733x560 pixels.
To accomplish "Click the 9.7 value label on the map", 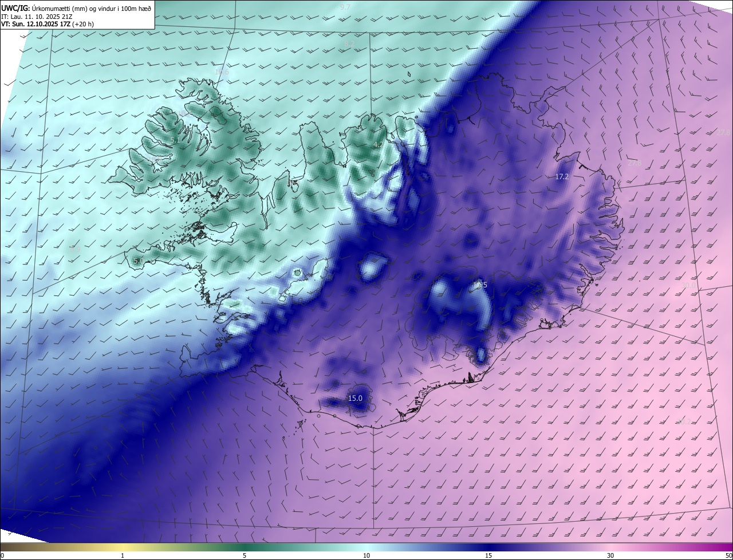I will pos(345,7).
